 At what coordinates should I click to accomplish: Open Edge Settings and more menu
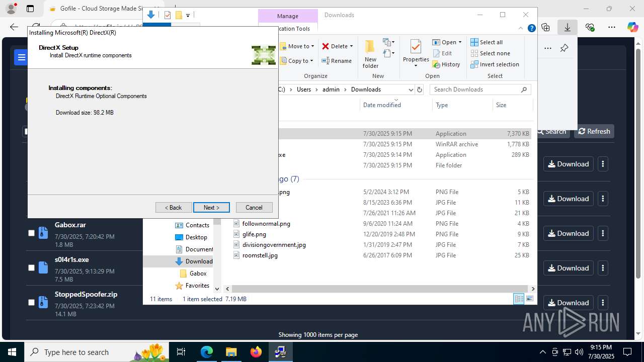click(x=612, y=27)
